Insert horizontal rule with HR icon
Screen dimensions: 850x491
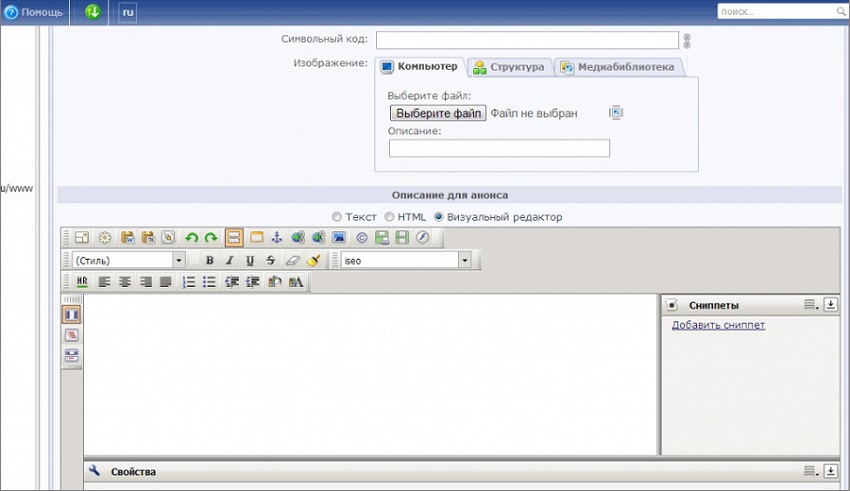(x=82, y=282)
